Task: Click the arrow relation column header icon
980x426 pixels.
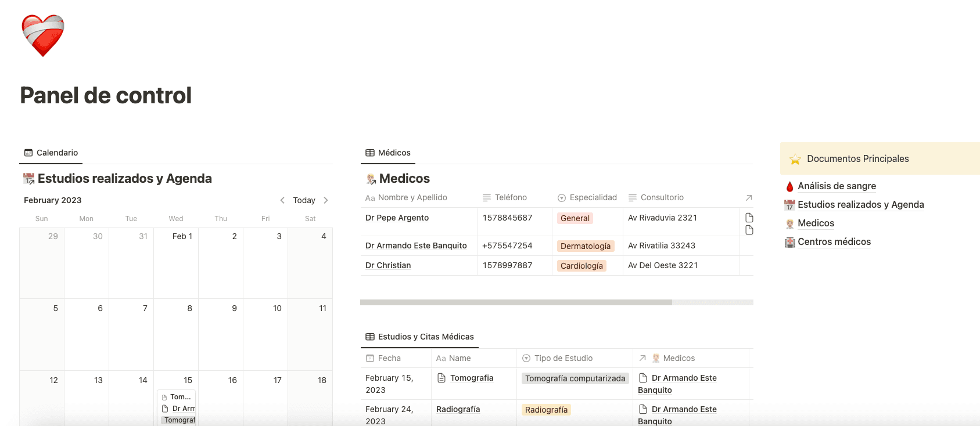Action: coord(749,198)
